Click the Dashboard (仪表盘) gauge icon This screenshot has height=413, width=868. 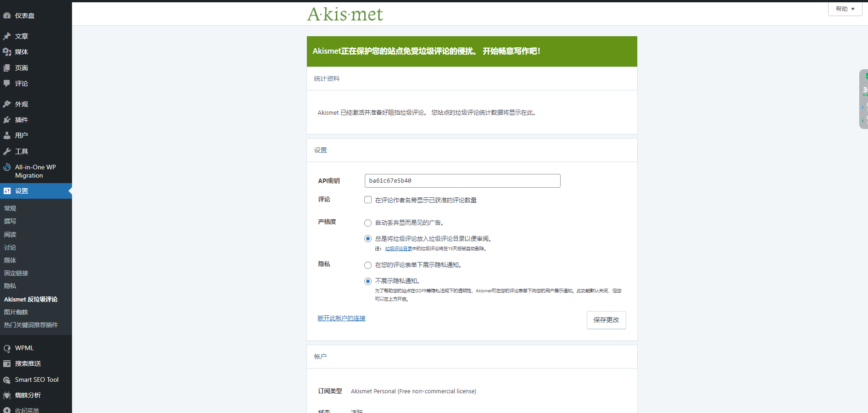click(7, 16)
